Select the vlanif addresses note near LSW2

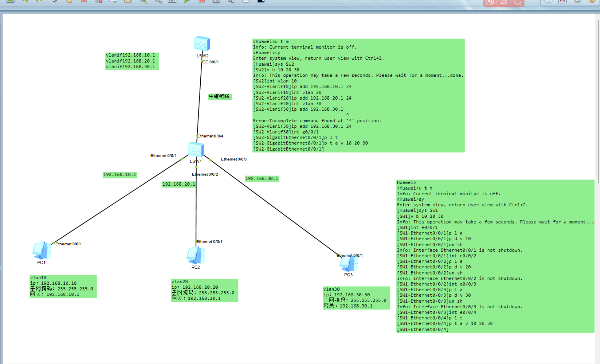tap(132, 61)
